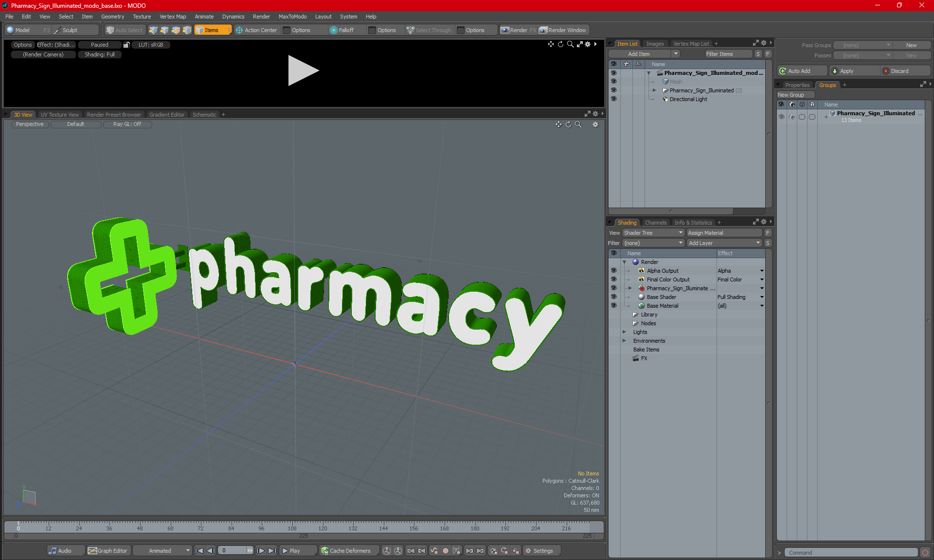Viewport: 934px width, 560px height.
Task: Select the Edges selection mode icon
Action: click(164, 30)
